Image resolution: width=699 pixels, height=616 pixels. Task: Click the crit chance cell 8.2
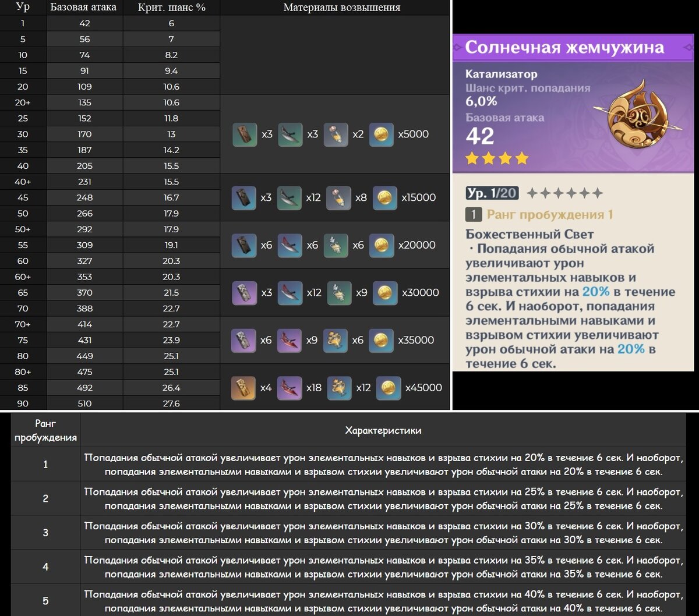(171, 55)
